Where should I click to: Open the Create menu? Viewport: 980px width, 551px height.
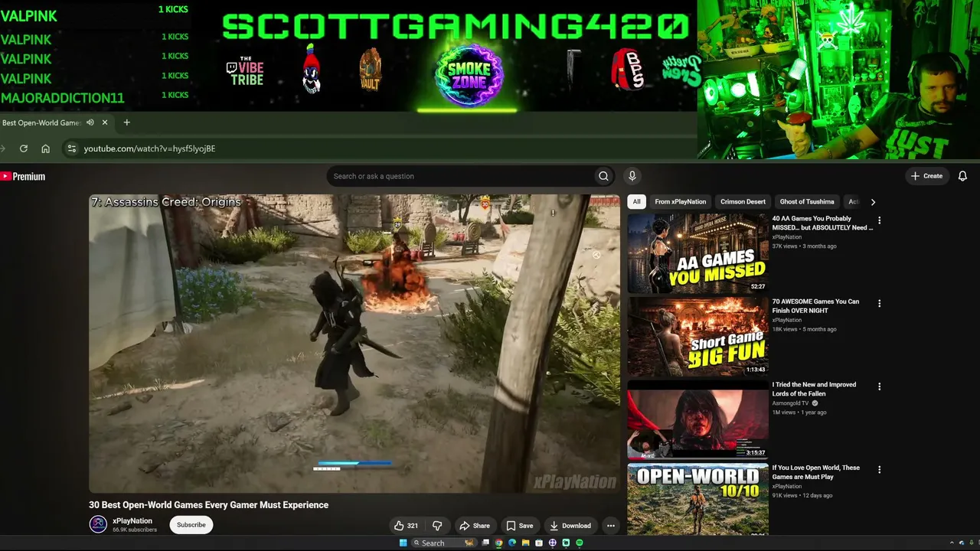(927, 176)
